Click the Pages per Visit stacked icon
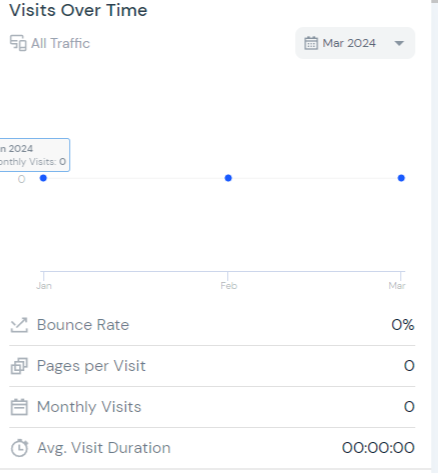 (x=19, y=366)
